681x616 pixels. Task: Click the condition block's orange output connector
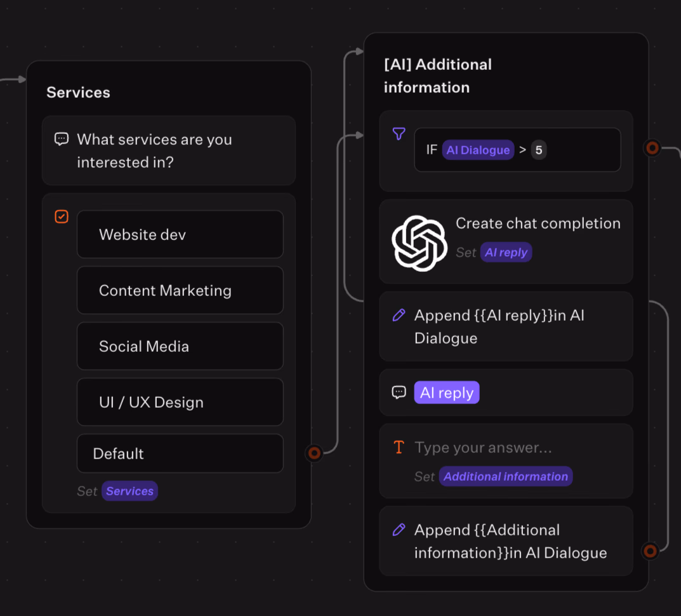click(x=652, y=149)
